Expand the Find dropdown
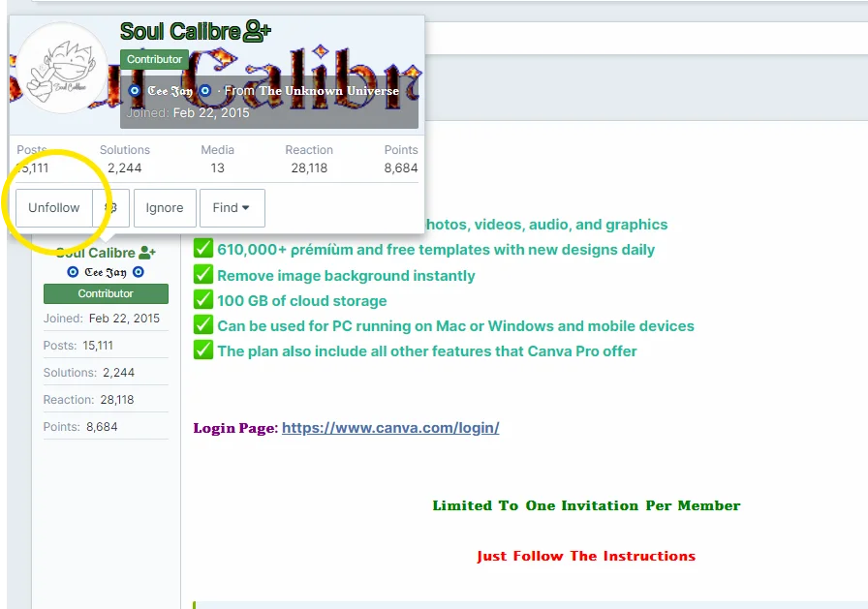The height and width of the screenshot is (609, 868). (232, 208)
